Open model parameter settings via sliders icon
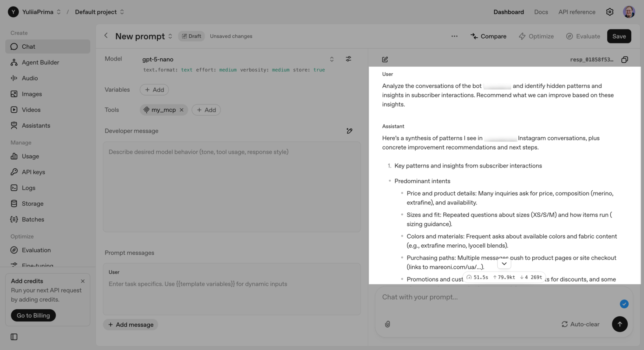This screenshot has width=644, height=350. (348, 58)
